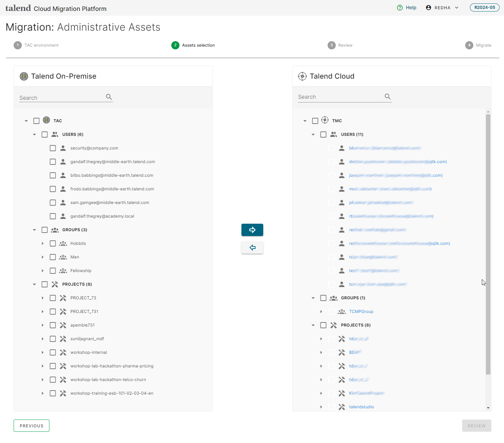Select workshop-training-esb-101-02-03-04-en row

112,393
